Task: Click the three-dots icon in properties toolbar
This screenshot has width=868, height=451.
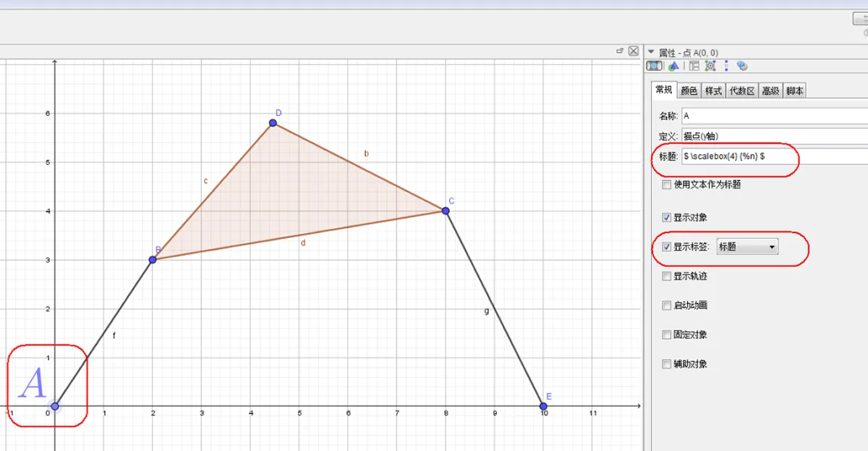Action: point(726,66)
